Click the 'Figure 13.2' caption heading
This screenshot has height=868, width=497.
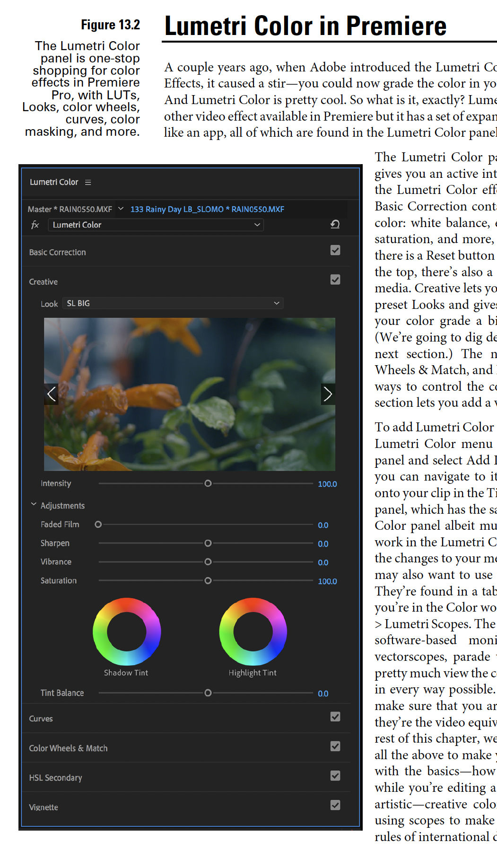coord(111,25)
